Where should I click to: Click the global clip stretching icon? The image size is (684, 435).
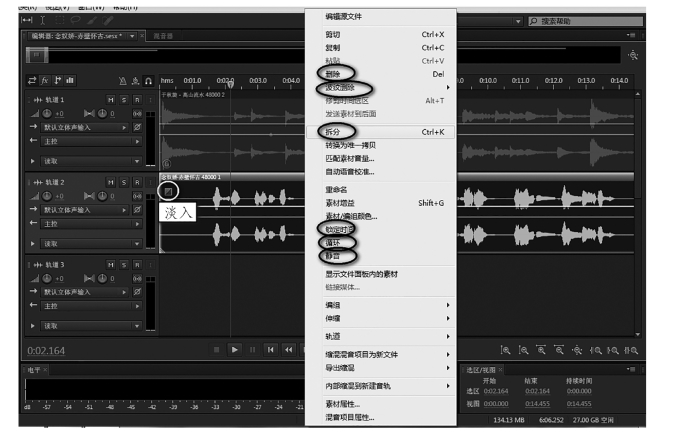click(136, 81)
